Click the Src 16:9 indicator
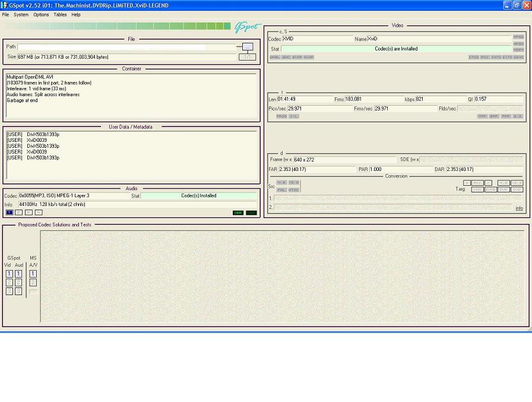Viewport: 532px width, 402px height. click(x=294, y=182)
